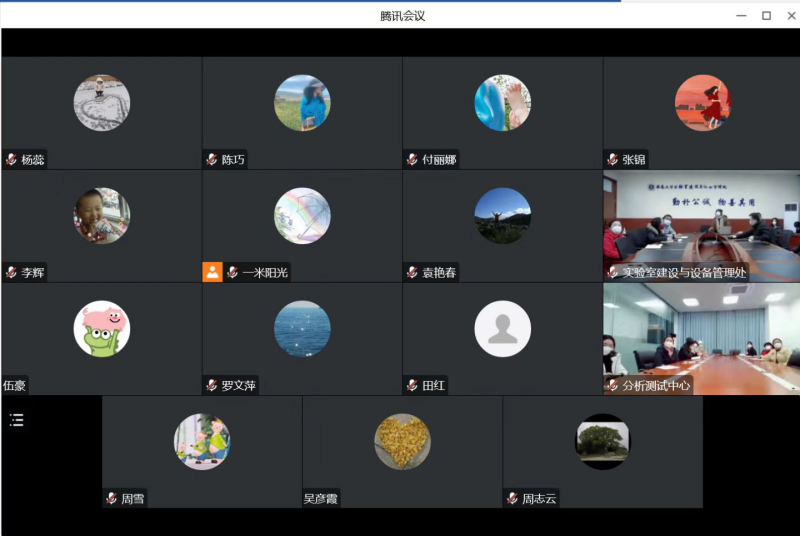The height and width of the screenshot is (536, 800).
Task: Select 伍豪's cartoon frog avatar
Action: coord(102,328)
